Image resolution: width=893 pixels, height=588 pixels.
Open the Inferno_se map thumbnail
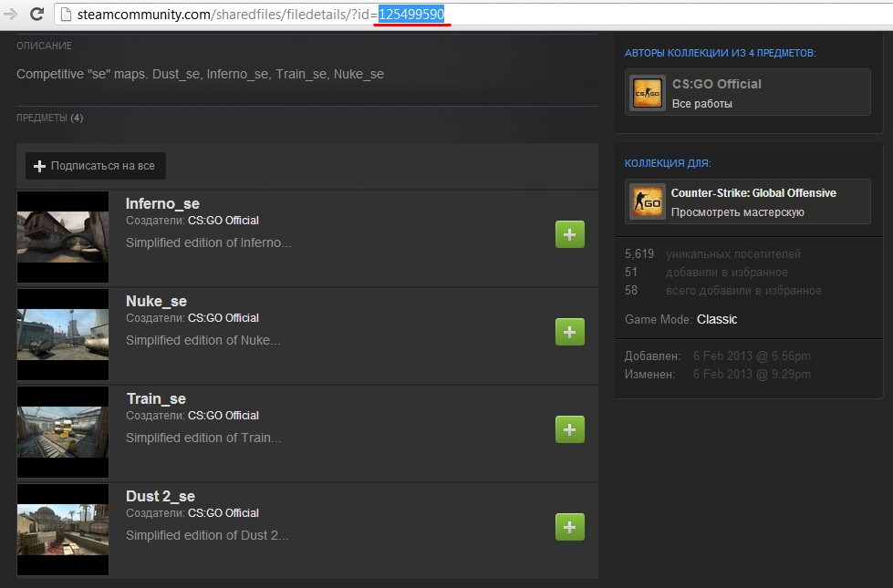(63, 237)
